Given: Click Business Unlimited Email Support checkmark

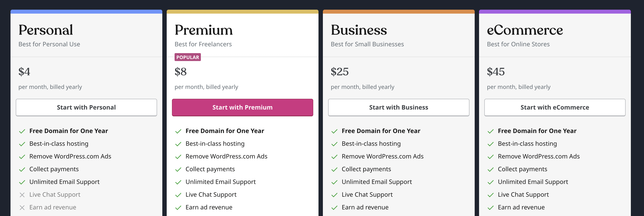Looking at the screenshot, I should tap(334, 182).
